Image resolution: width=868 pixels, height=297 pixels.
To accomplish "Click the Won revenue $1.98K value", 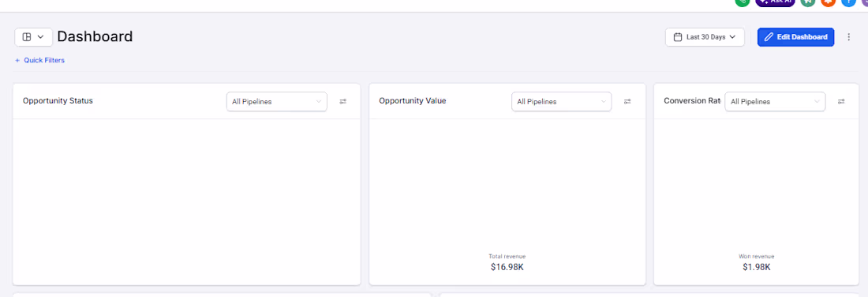I will (756, 267).
